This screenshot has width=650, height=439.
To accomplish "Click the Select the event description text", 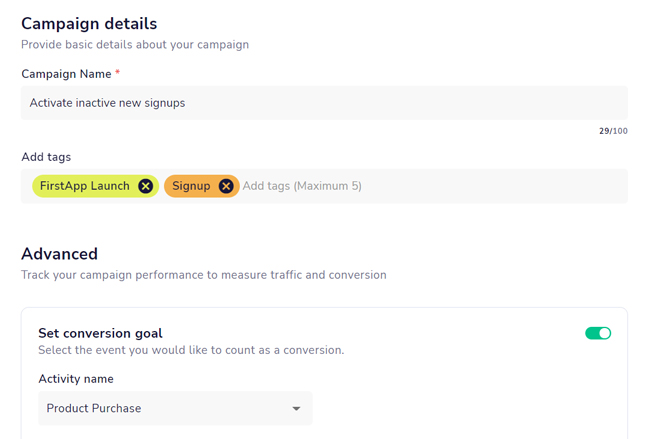I will 191,350.
